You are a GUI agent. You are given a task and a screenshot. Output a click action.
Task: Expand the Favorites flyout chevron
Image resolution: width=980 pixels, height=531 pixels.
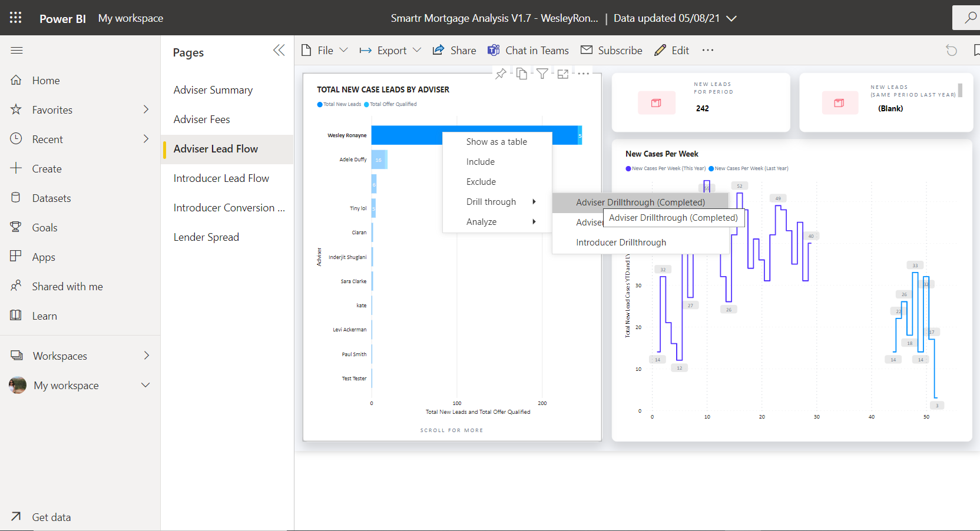[x=146, y=109]
